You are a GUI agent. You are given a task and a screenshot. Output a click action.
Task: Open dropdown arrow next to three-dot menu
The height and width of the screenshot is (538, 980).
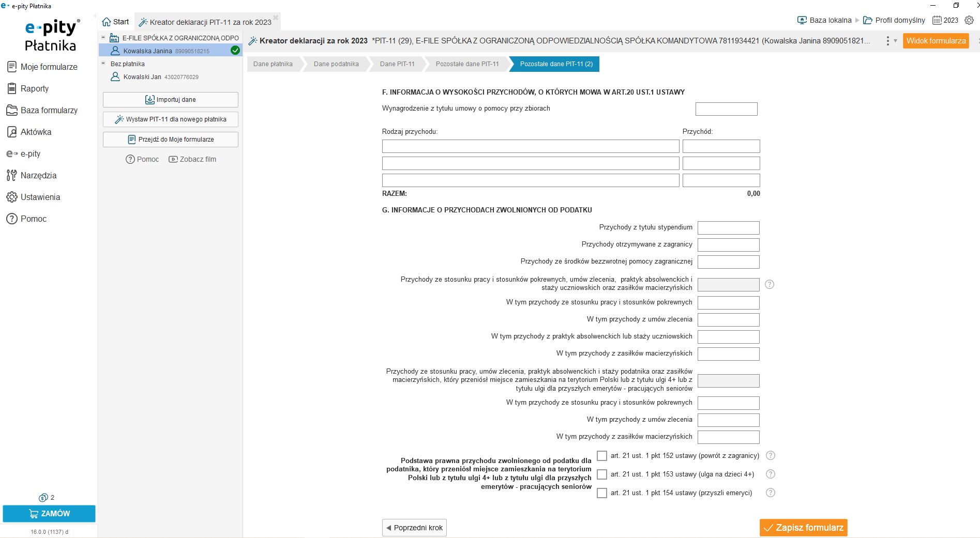(x=896, y=41)
